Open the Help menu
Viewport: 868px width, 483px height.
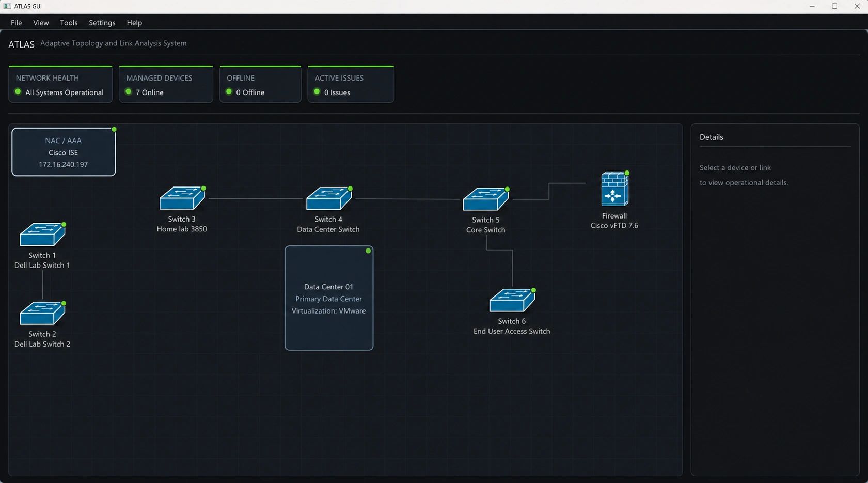pos(134,23)
